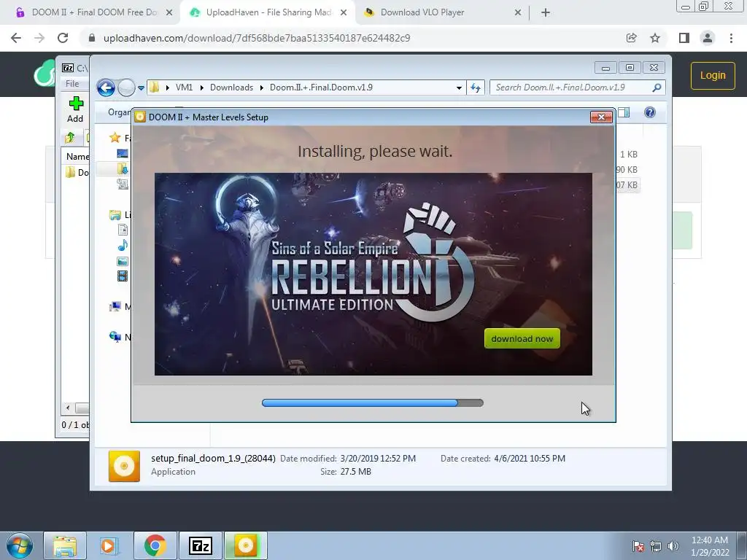
Task: Open Chrome profile avatar
Action: [708, 38]
